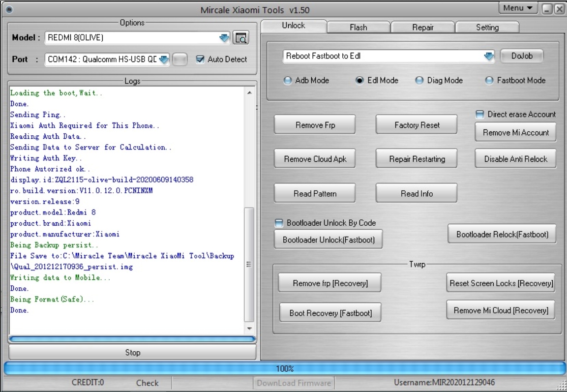Select Adb Mode radio button
The height and width of the screenshot is (392, 567).
pos(288,80)
